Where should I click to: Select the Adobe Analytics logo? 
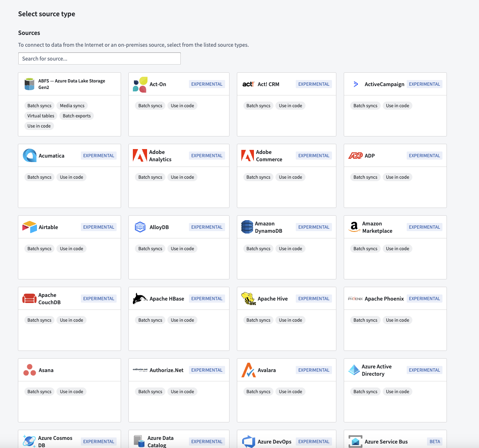tap(140, 156)
